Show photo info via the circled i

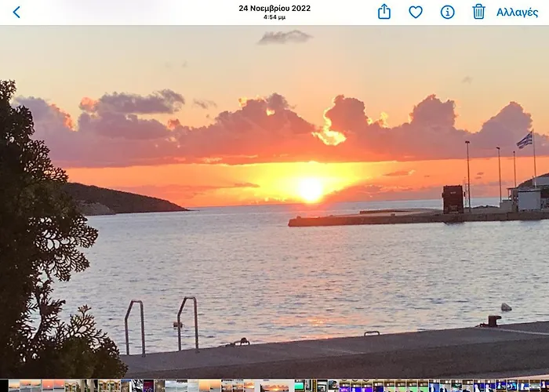tap(447, 12)
